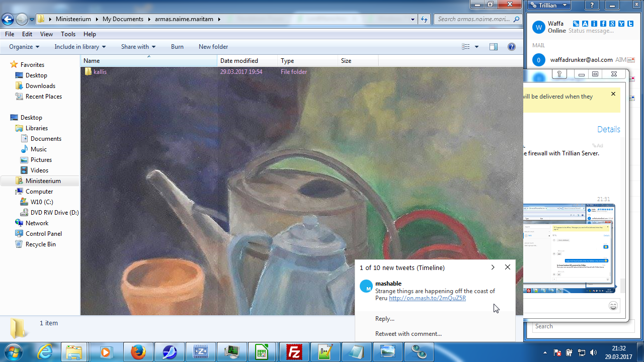
Task: Sort files by Date modified column
Action: [x=248, y=61]
